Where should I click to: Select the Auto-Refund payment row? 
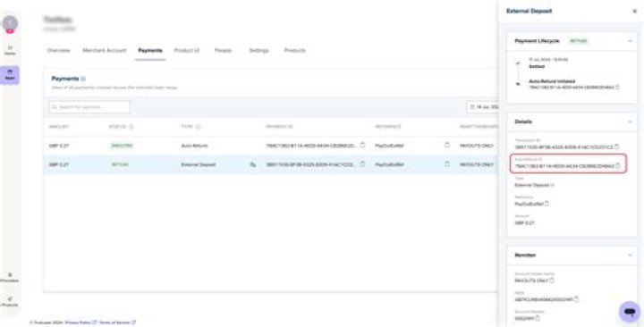271,146
